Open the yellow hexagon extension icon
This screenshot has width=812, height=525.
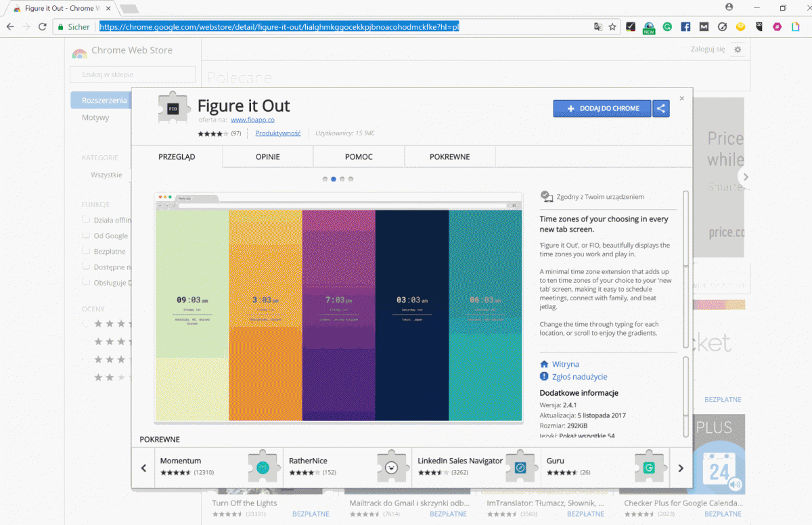tap(740, 27)
